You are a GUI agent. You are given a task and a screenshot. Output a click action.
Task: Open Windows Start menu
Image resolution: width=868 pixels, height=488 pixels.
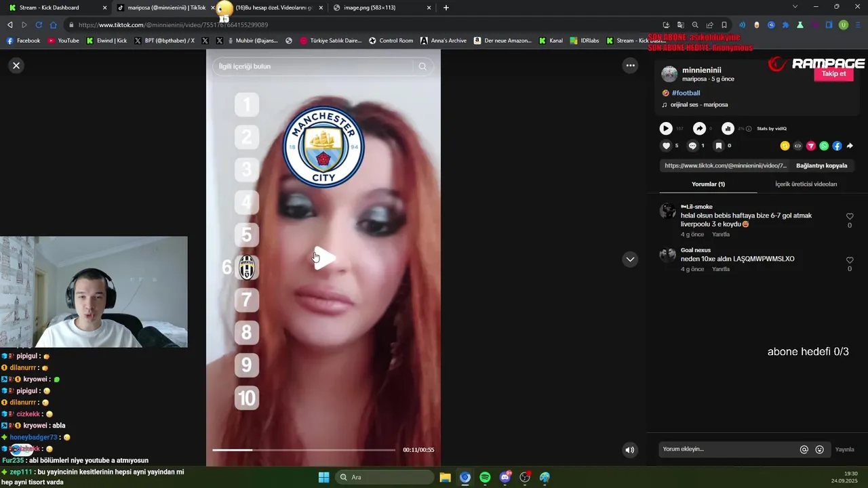coord(323,477)
